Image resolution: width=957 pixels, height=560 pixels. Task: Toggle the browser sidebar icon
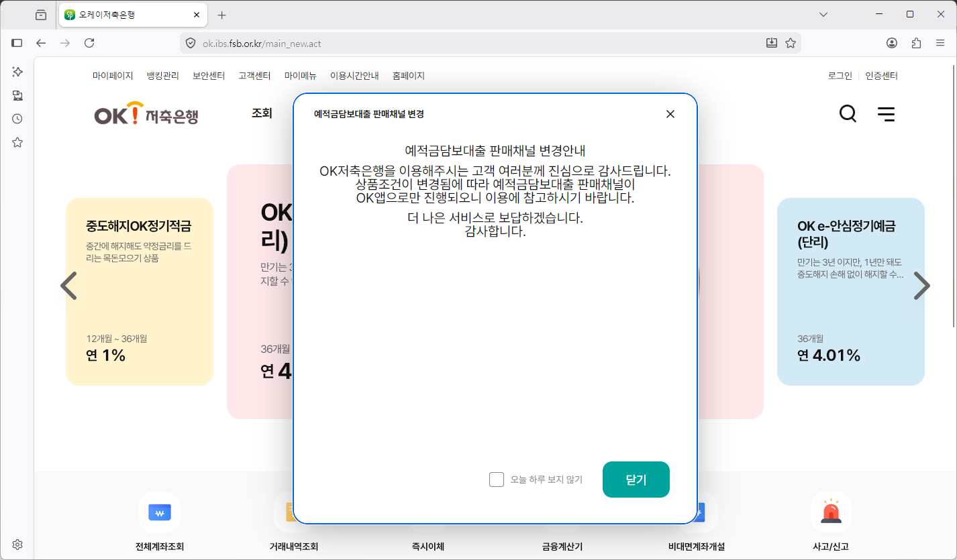pos(17,43)
